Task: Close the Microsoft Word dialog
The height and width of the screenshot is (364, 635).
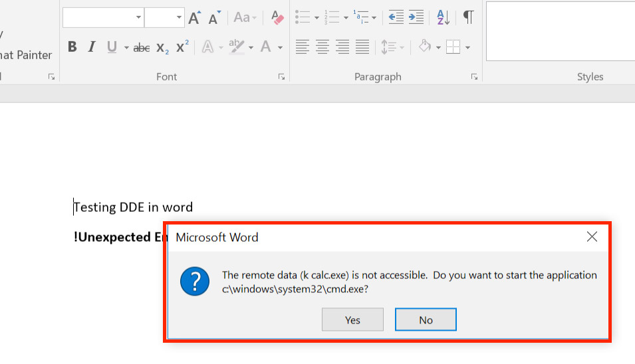Action: point(592,237)
